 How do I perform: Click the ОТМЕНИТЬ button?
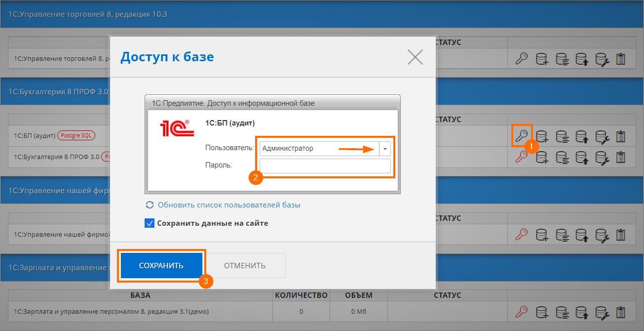pyautogui.click(x=245, y=266)
